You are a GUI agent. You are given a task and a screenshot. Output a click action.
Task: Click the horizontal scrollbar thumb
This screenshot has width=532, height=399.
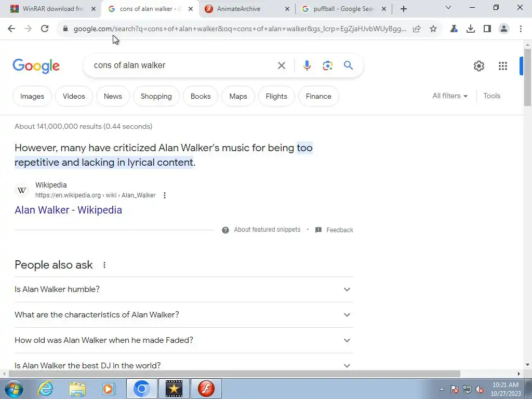point(234,374)
